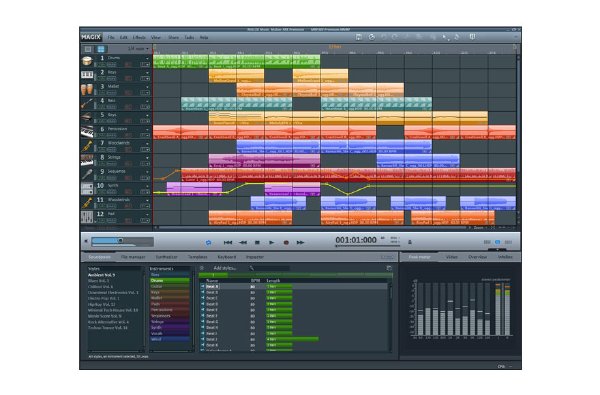Image resolution: width=600 pixels, height=395 pixels.
Task: Click the pad icon on track 12
Action: pos(87,217)
